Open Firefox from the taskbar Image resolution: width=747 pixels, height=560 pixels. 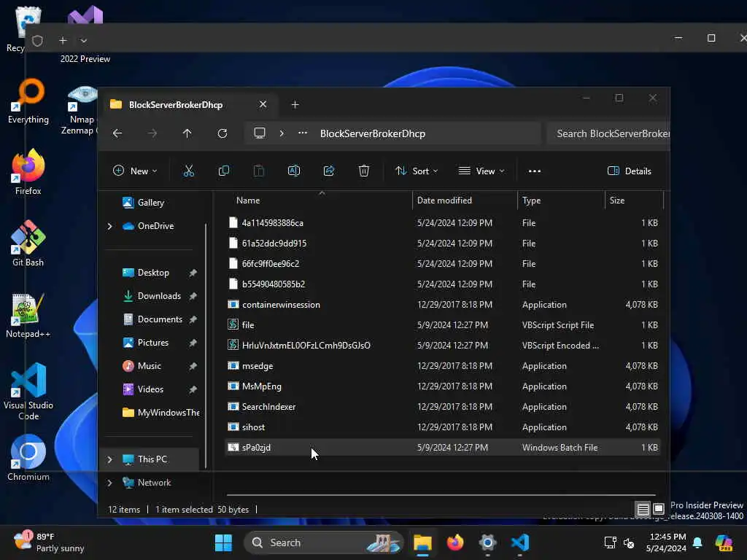pos(455,542)
